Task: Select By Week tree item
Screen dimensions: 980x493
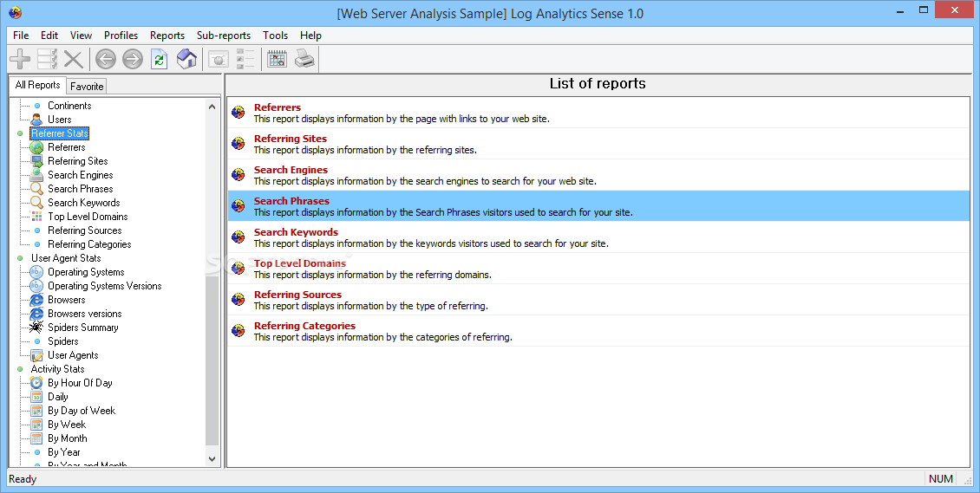Action: [66, 425]
